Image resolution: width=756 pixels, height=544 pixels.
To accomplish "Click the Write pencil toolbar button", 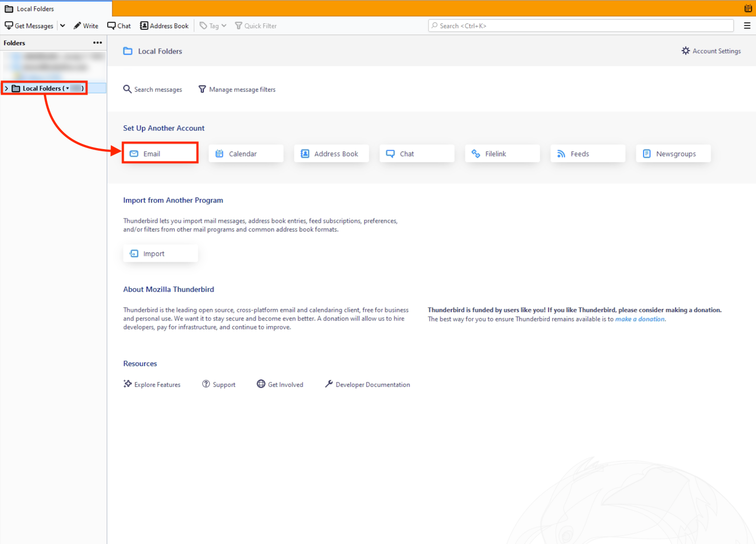I will click(86, 26).
